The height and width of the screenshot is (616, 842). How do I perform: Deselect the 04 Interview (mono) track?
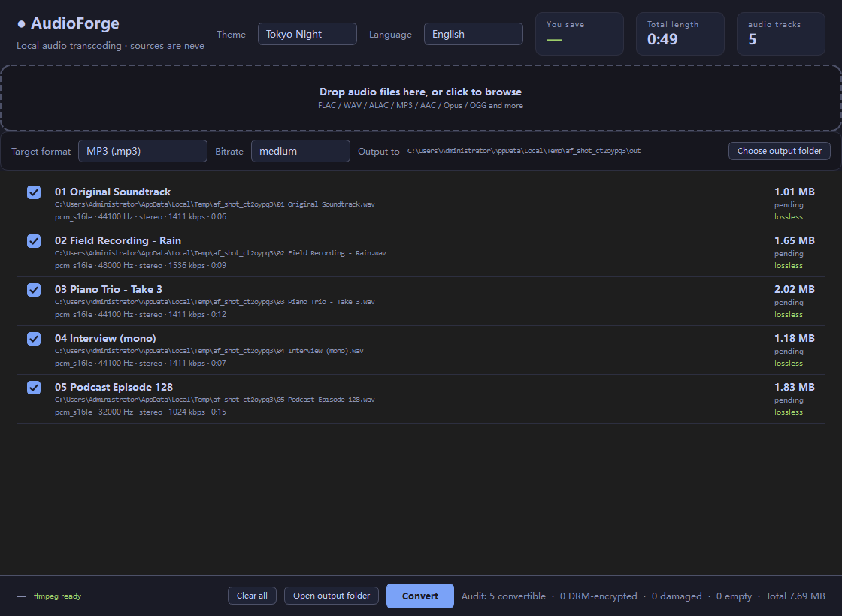34,339
